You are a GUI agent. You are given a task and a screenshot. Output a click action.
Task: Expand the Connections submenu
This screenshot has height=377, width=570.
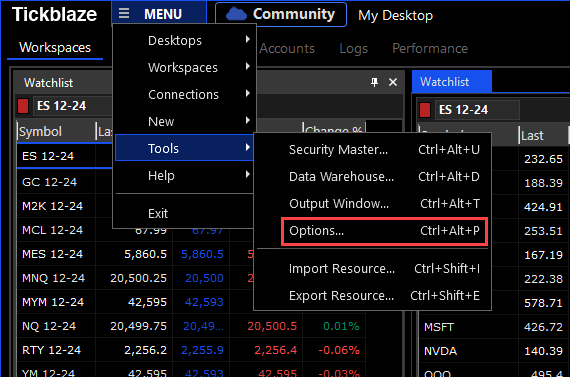point(184,95)
